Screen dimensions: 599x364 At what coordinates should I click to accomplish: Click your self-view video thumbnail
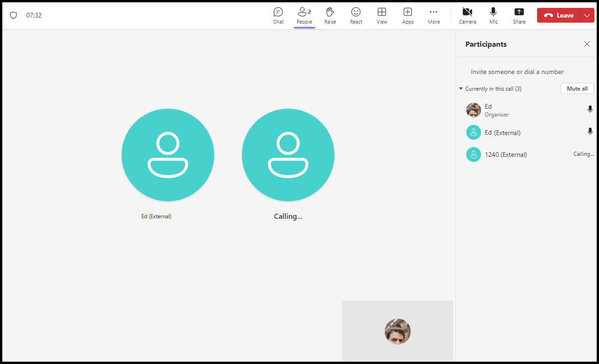397,331
